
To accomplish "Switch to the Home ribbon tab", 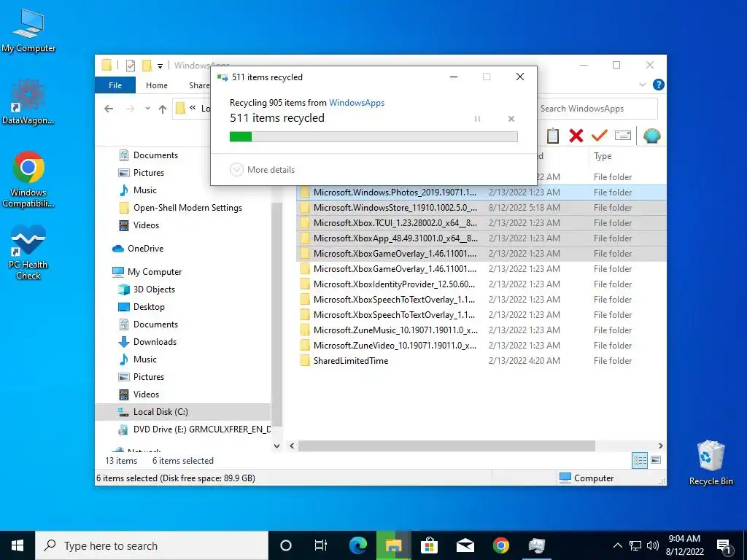I will (x=157, y=85).
